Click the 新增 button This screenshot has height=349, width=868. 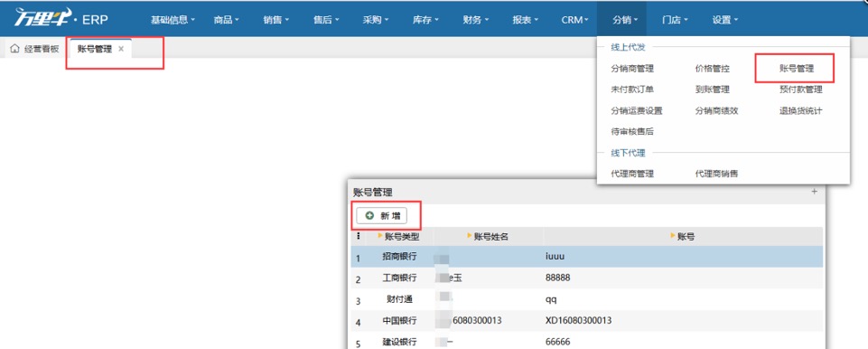coord(382,215)
